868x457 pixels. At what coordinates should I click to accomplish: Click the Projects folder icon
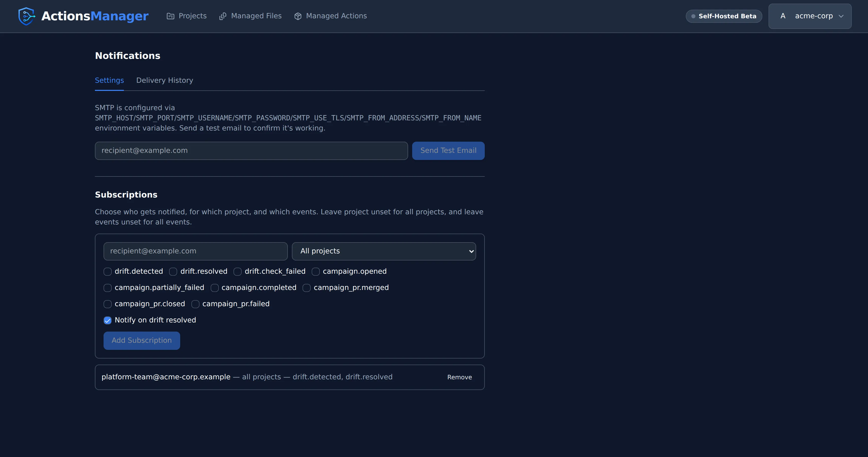click(x=171, y=16)
